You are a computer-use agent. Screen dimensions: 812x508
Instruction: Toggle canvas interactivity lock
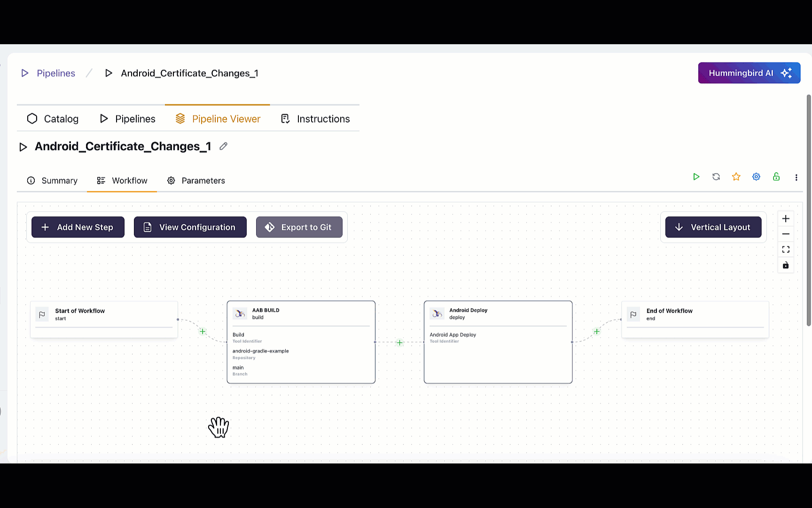pyautogui.click(x=785, y=265)
